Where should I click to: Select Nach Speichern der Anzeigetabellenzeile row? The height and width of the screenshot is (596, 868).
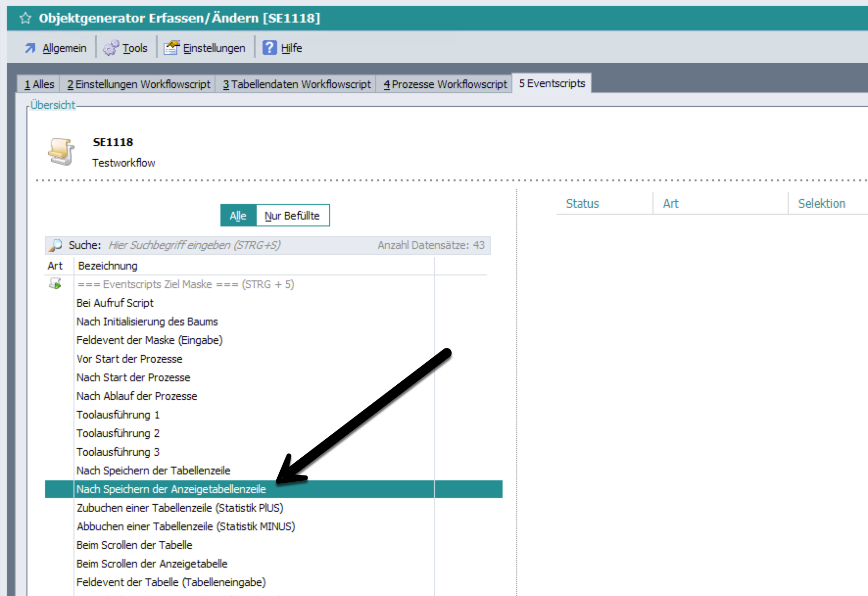click(x=171, y=489)
